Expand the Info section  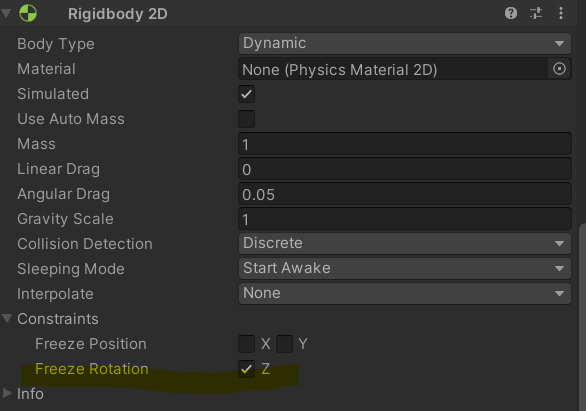click(x=7, y=393)
